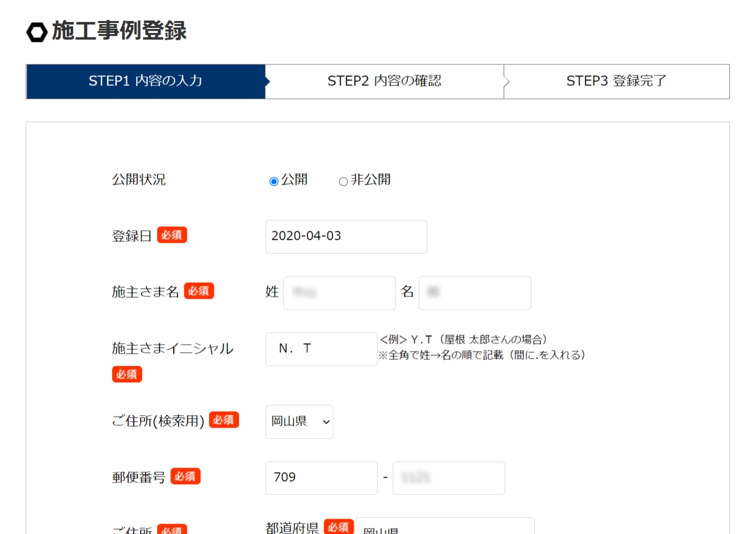Click the 必須 badge next to 郵便番号
The image size is (756, 534).
[x=185, y=476]
